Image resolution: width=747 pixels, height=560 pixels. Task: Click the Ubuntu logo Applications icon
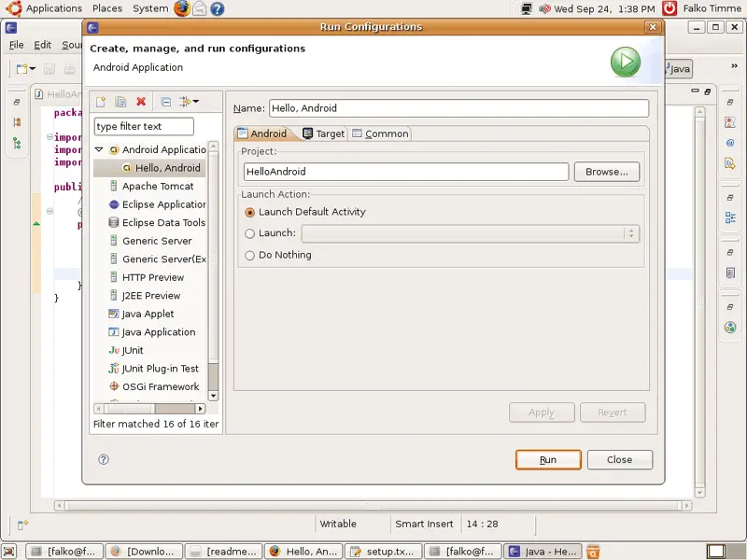pos(13,8)
